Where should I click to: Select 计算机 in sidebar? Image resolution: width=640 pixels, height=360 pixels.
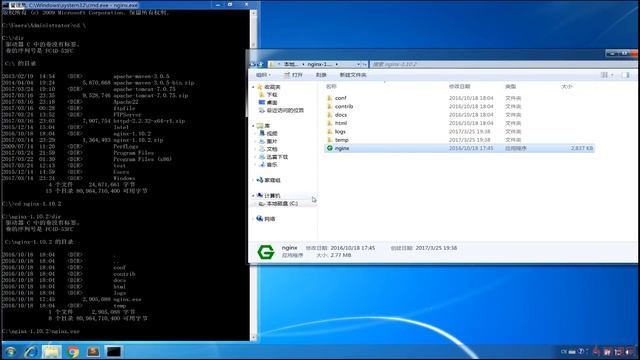pos(272,196)
